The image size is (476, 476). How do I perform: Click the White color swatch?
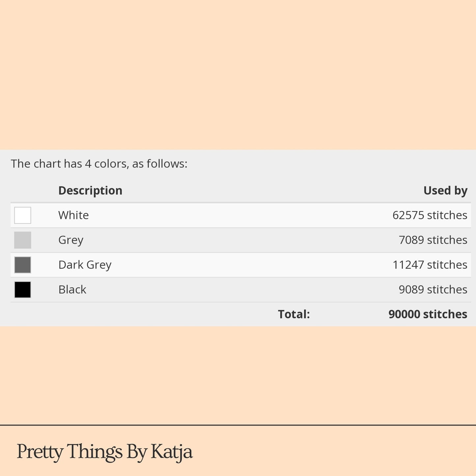coord(23,215)
